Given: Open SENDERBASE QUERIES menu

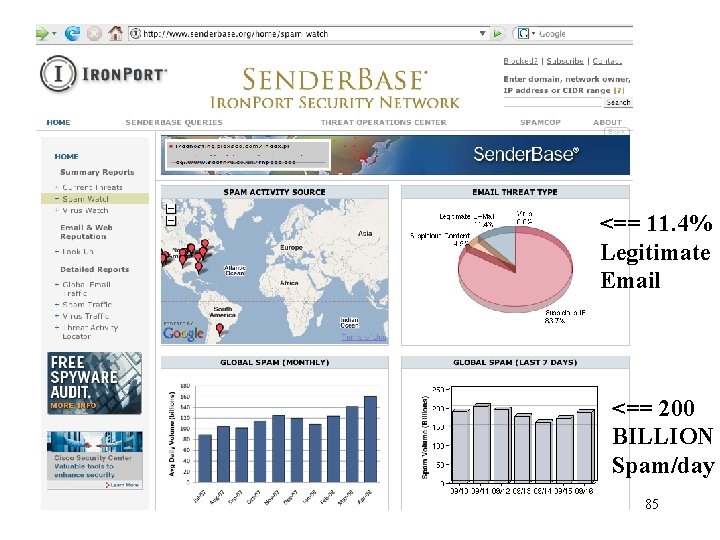Looking at the screenshot, I should pos(174,122).
